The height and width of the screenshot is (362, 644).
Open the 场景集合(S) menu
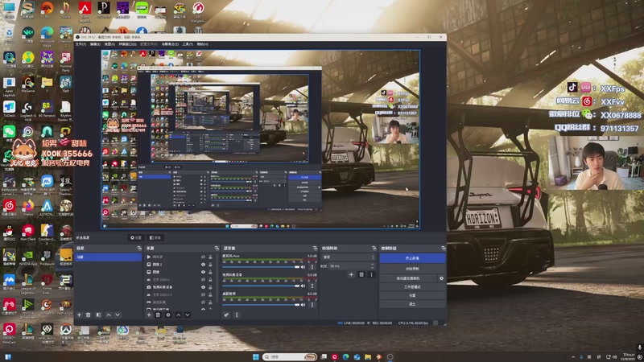(x=170, y=44)
